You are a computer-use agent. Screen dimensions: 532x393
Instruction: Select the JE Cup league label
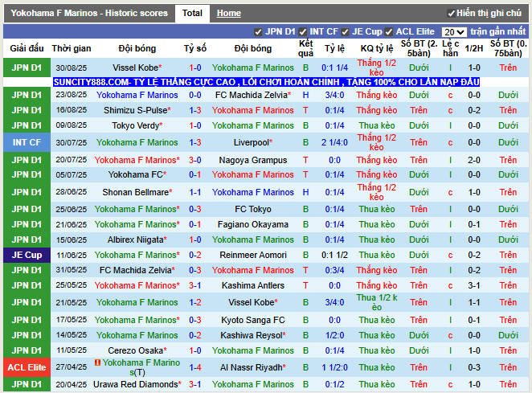pyautogui.click(x=27, y=256)
